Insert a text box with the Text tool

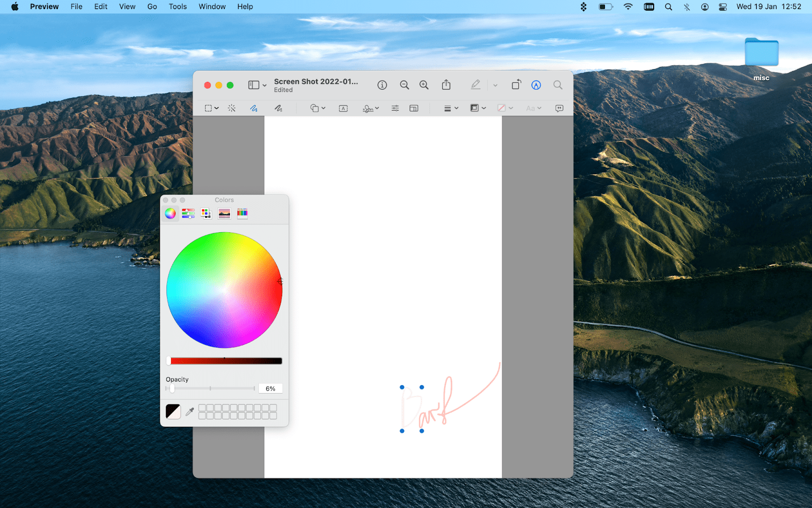click(343, 108)
